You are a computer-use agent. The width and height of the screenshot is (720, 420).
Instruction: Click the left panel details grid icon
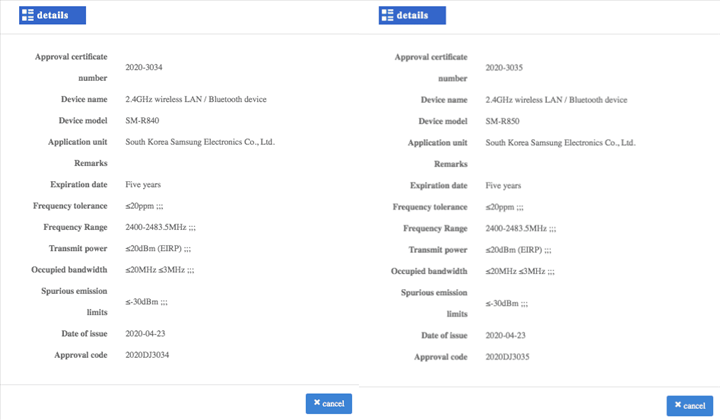(28, 15)
